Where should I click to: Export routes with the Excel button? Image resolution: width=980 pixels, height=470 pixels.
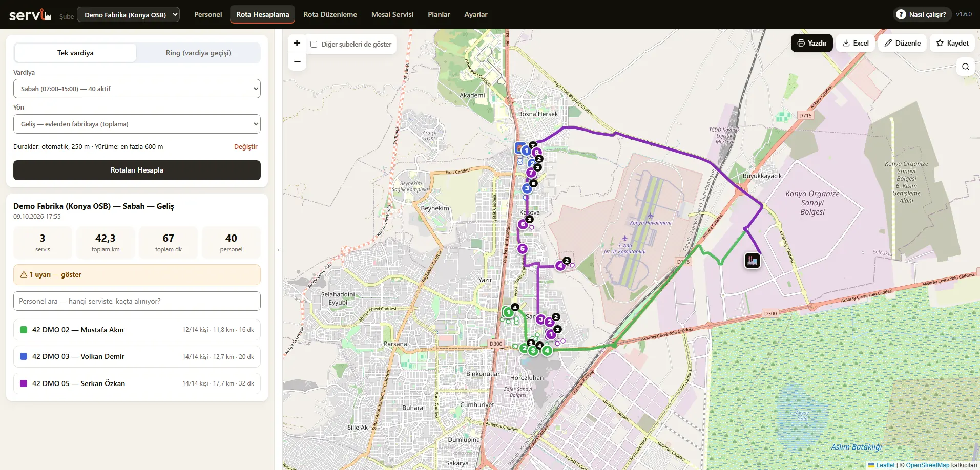coord(856,43)
